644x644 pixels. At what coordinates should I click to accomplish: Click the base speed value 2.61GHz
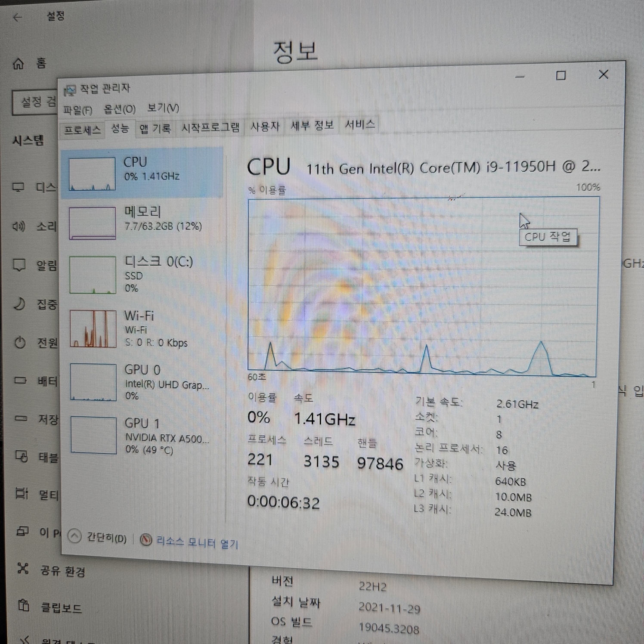517,404
